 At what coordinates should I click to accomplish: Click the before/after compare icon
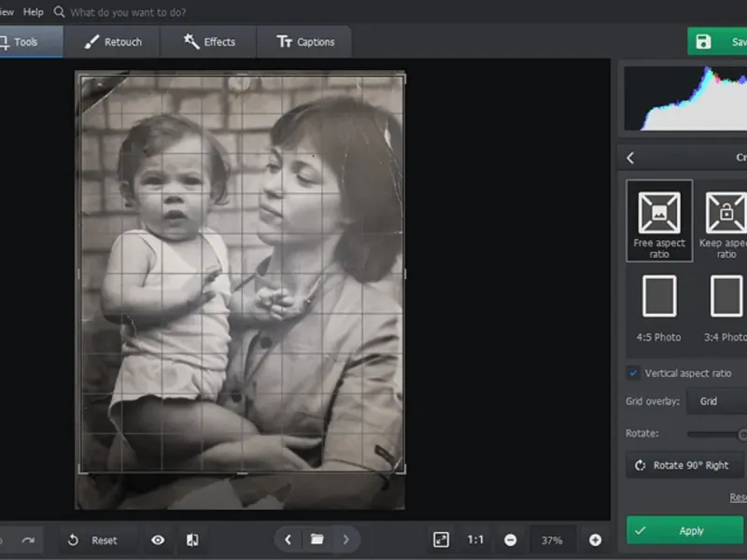[x=192, y=539]
